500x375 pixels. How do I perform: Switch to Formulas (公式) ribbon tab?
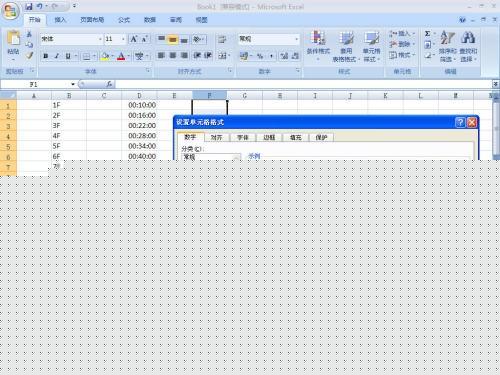pyautogui.click(x=124, y=20)
